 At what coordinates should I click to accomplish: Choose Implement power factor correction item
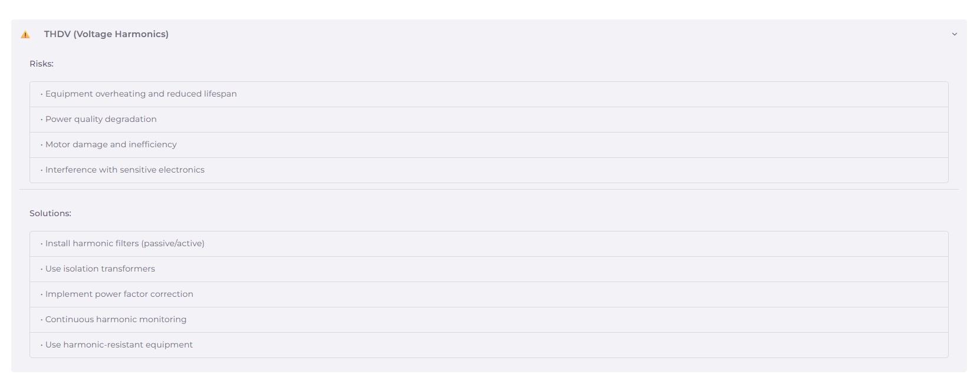coord(119,294)
